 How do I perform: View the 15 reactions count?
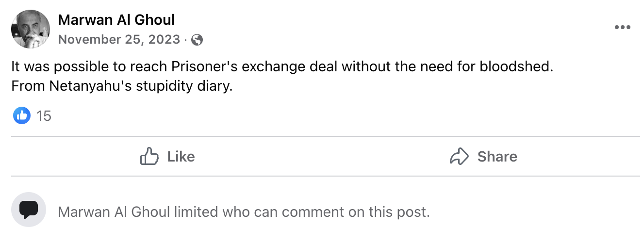click(44, 116)
